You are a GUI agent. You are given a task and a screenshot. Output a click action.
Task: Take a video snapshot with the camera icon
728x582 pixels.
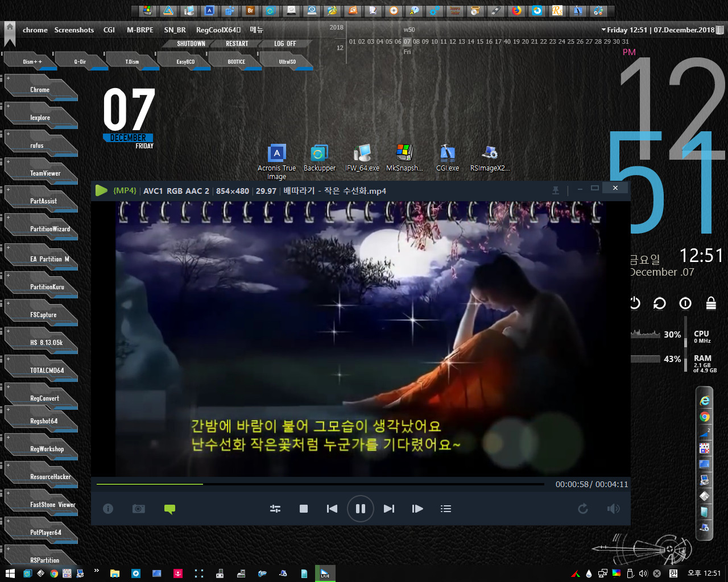pos(139,509)
